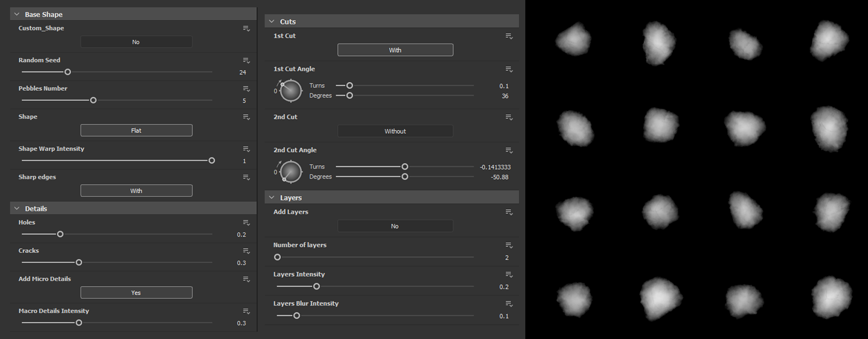Click the 1st Cut Angle Degrees slider
Viewport: 868px width, 339px height.
pos(405,95)
